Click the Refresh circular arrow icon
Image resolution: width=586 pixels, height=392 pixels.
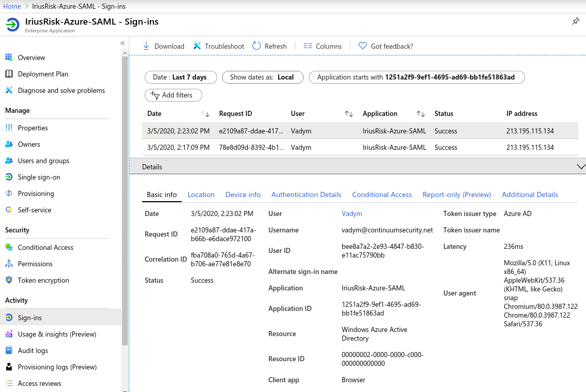point(257,46)
